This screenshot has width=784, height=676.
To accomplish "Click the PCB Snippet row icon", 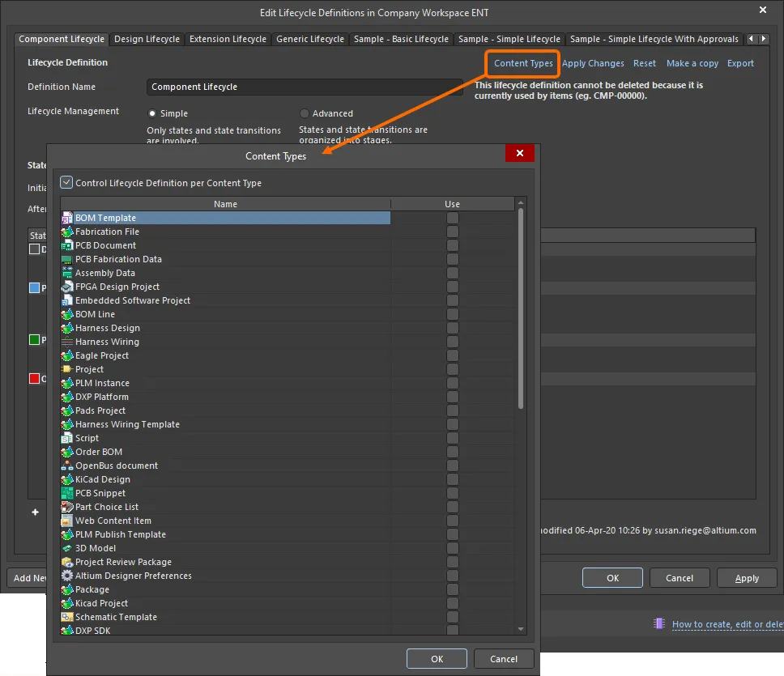I will click(x=67, y=493).
